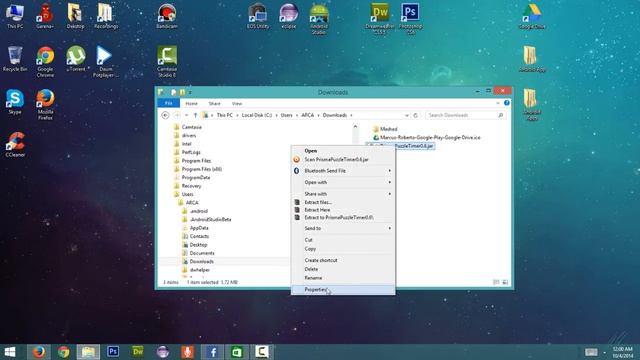The height and width of the screenshot is (360, 640).
Task: Open the Recycle Bin desktop icon
Action: coord(15,59)
